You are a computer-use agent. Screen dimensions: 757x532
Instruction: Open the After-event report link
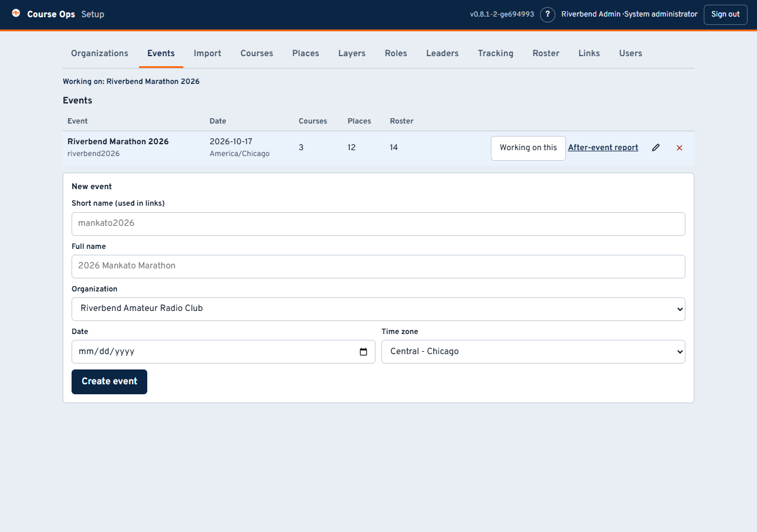(603, 148)
